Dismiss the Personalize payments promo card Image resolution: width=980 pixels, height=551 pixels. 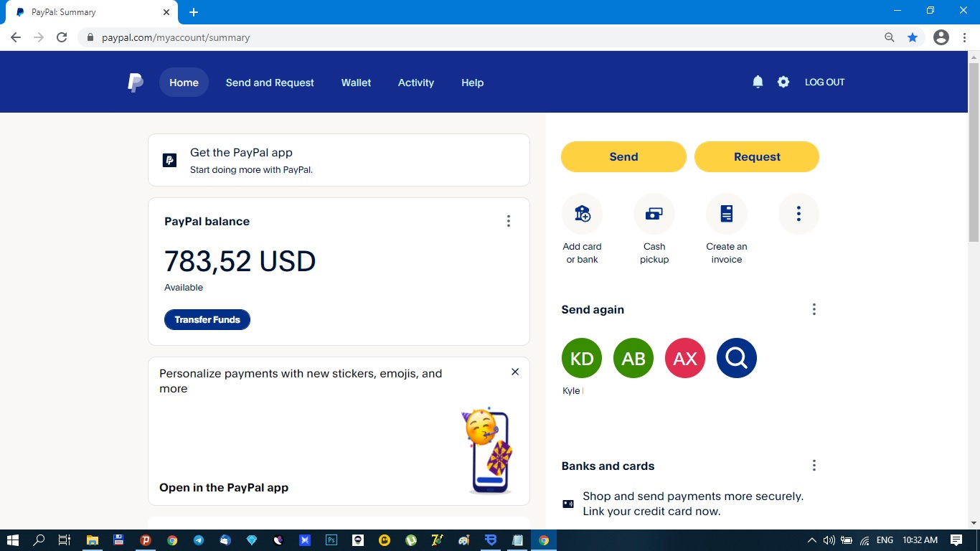[515, 372]
